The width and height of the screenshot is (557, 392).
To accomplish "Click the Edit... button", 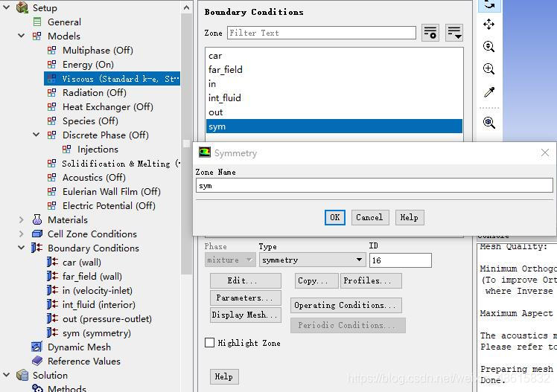I will [246, 280].
